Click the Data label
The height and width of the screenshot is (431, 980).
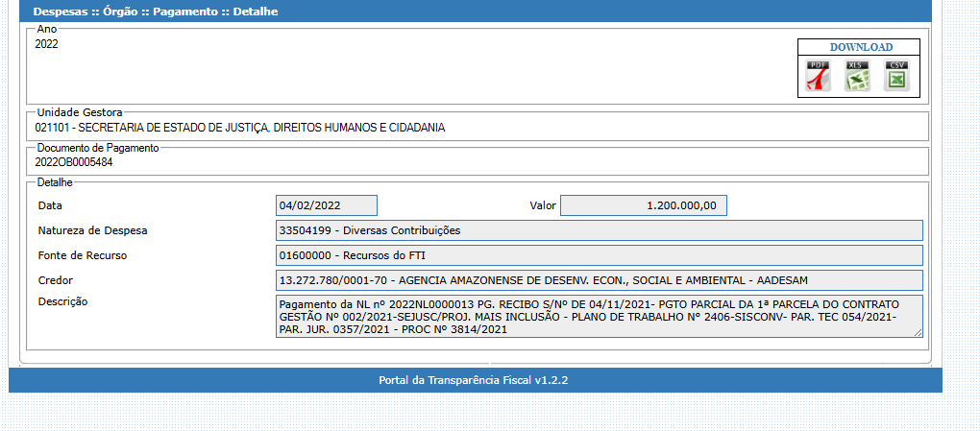click(50, 205)
